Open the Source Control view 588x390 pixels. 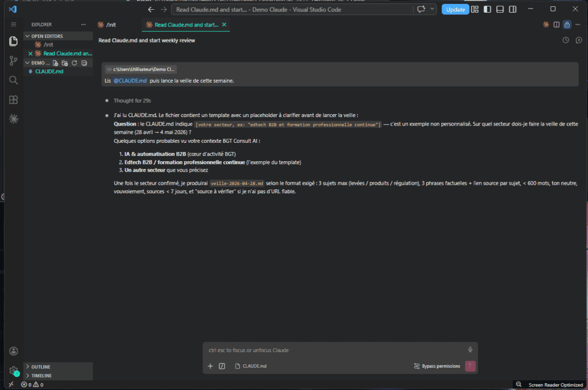(x=13, y=61)
